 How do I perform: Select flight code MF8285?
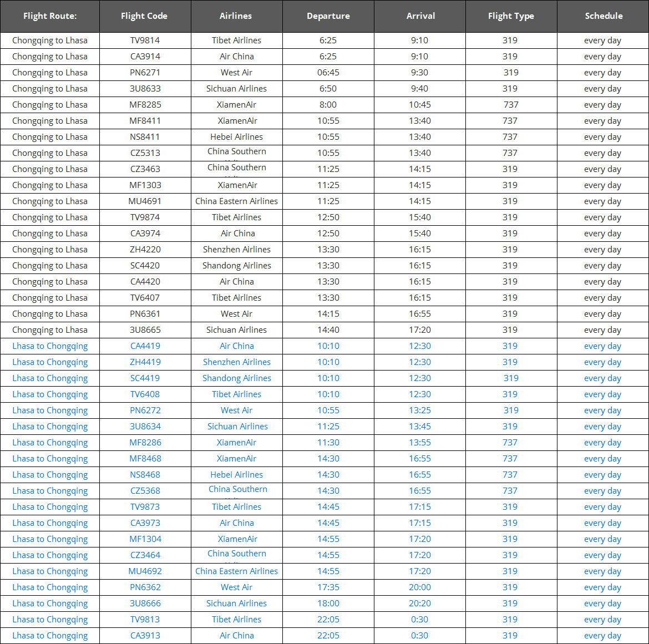(x=145, y=105)
